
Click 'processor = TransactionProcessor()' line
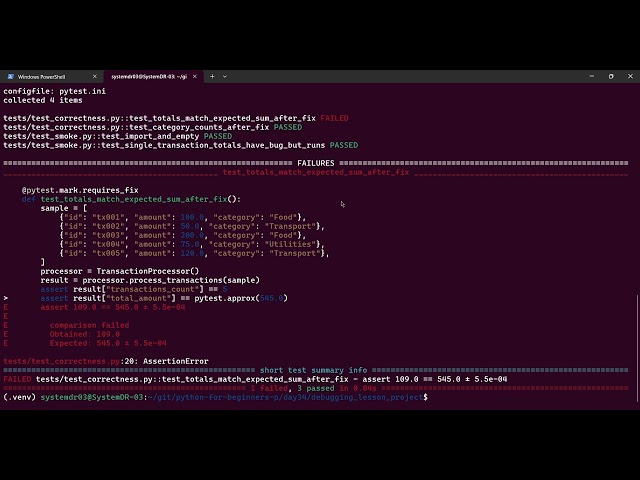pyautogui.click(x=120, y=271)
